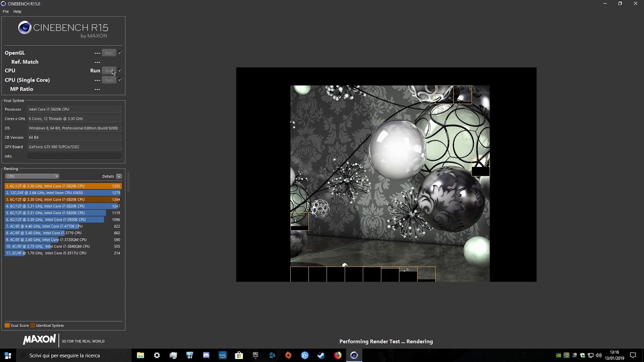Open Firefox from the taskbar

[x=338, y=355]
